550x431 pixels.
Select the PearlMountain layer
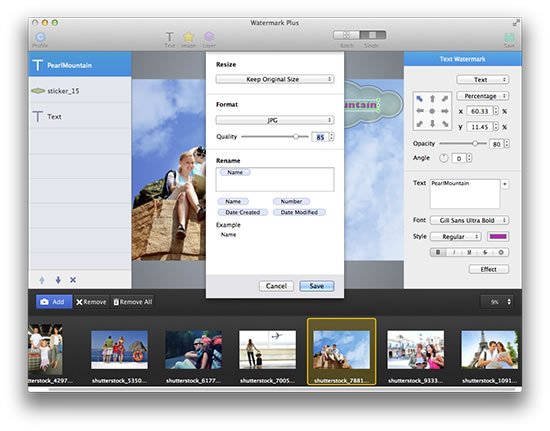coord(80,65)
